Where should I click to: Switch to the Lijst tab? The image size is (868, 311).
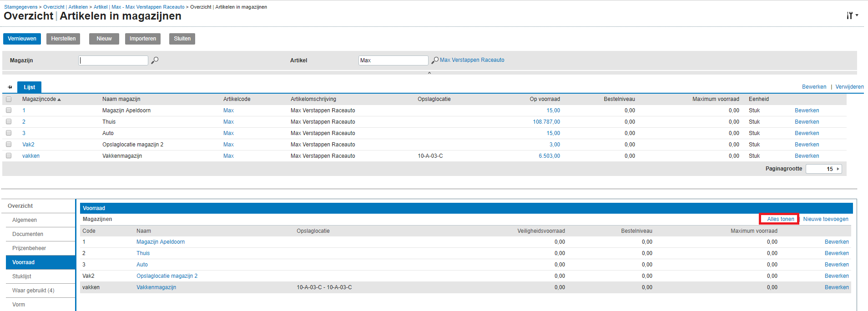[x=30, y=87]
